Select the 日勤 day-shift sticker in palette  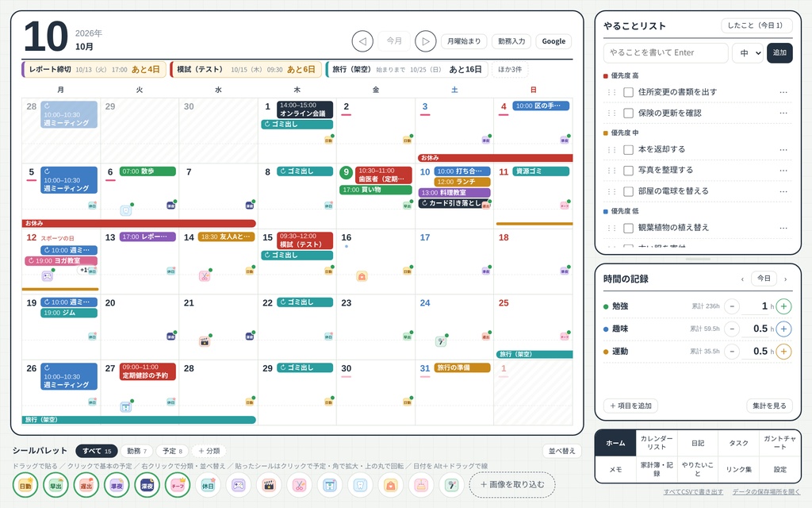(x=25, y=486)
